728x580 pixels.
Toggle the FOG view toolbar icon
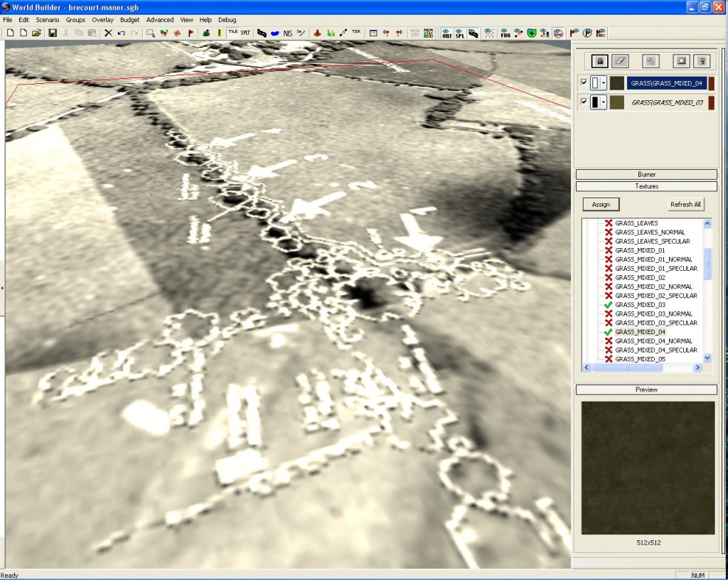505,33
